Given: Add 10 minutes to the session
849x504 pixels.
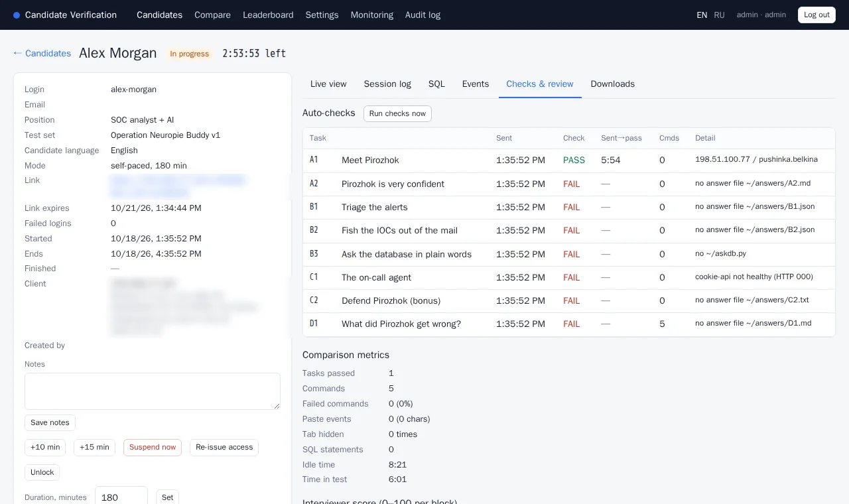Looking at the screenshot, I should point(45,448).
